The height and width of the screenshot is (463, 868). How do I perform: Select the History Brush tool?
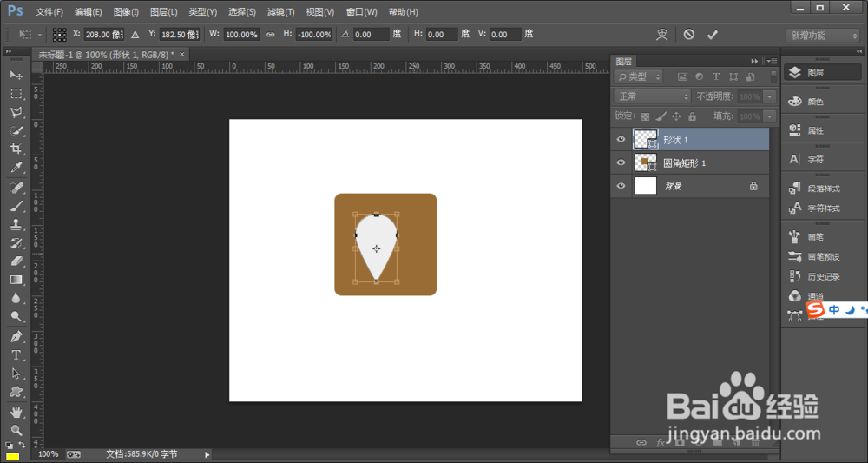tap(16, 242)
